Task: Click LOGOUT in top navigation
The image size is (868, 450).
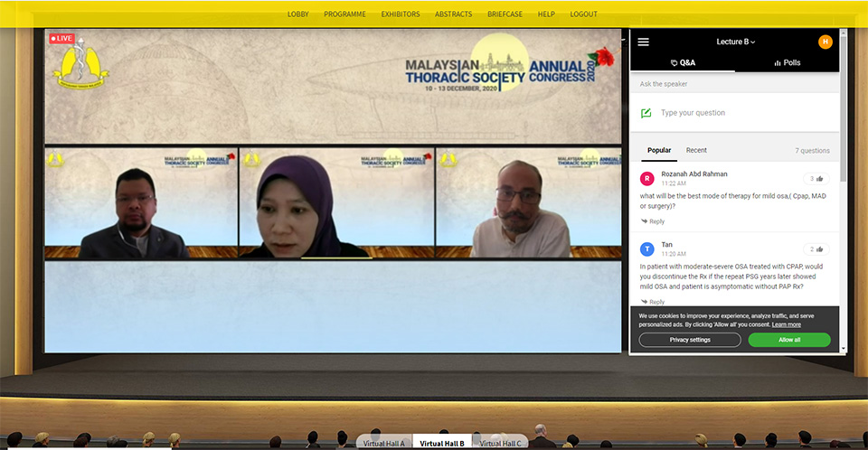Action: 583,14
